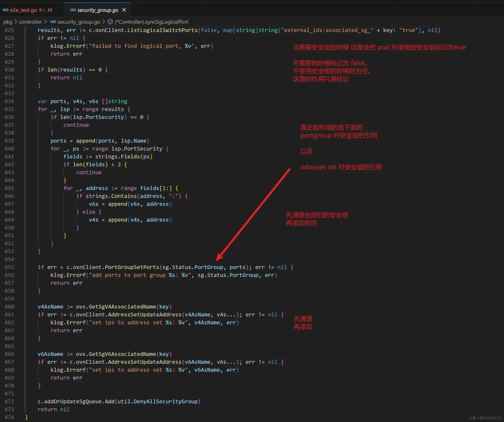Open syncSgLogicalPort symbol breadcrumb
The width and height of the screenshot is (504, 422).
tap(151, 22)
